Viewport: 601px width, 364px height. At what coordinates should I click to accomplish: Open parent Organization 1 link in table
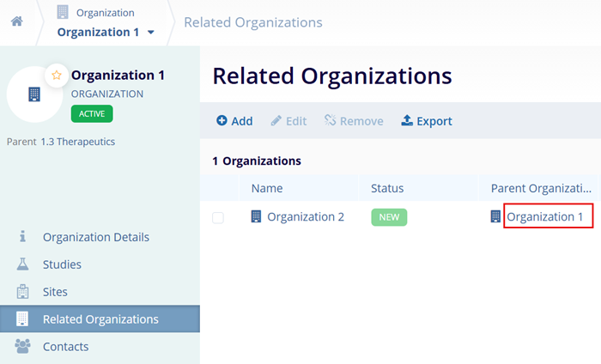pos(544,217)
